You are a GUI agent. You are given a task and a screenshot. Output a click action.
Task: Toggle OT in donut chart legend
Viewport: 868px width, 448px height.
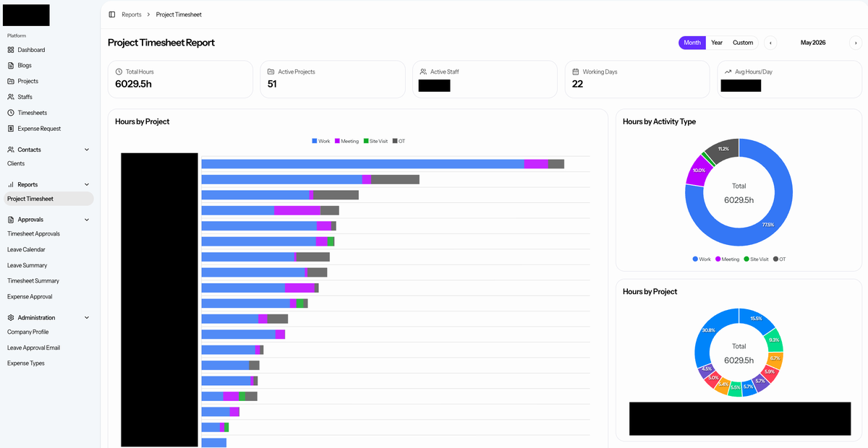coord(780,259)
